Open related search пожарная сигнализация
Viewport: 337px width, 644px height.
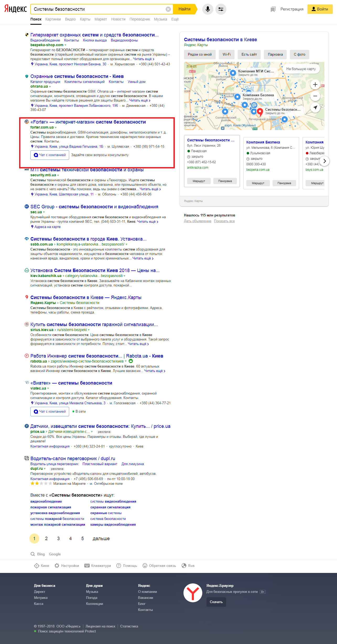coord(51,507)
